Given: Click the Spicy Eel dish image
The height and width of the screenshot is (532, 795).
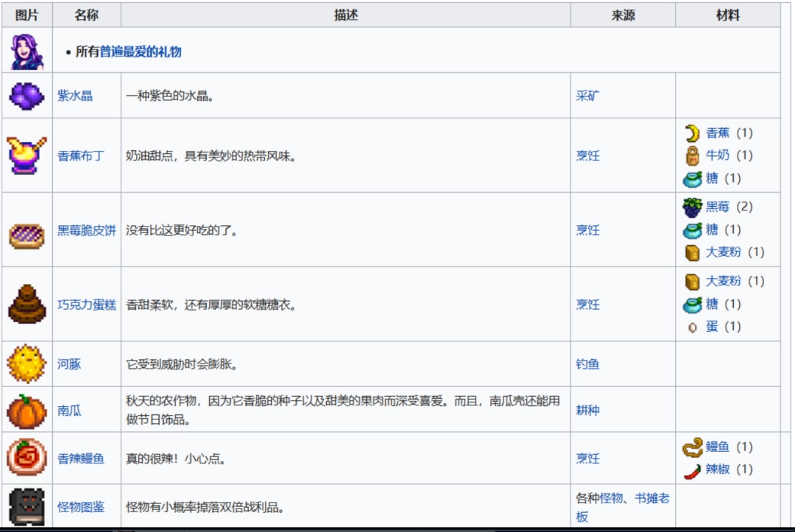Looking at the screenshot, I should pyautogui.click(x=27, y=457).
